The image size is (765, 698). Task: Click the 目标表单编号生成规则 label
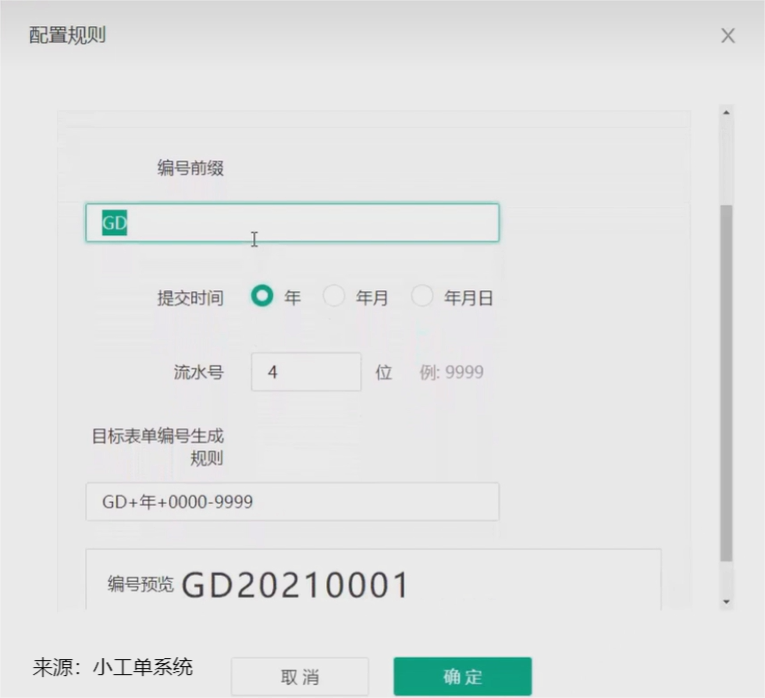[x=157, y=447]
